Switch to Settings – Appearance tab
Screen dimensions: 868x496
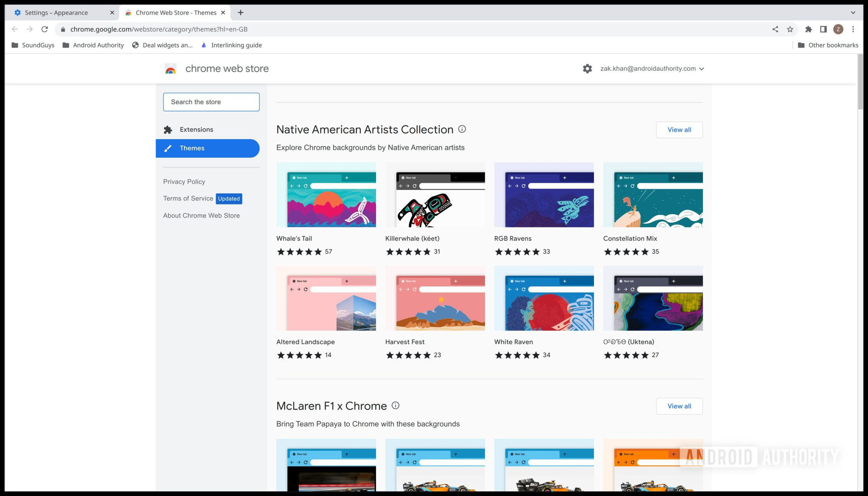click(57, 13)
